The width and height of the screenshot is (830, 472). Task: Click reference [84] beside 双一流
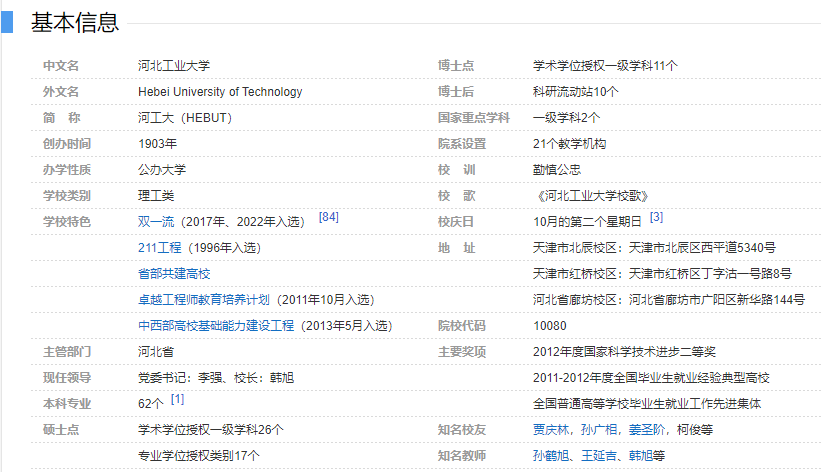pos(328,217)
